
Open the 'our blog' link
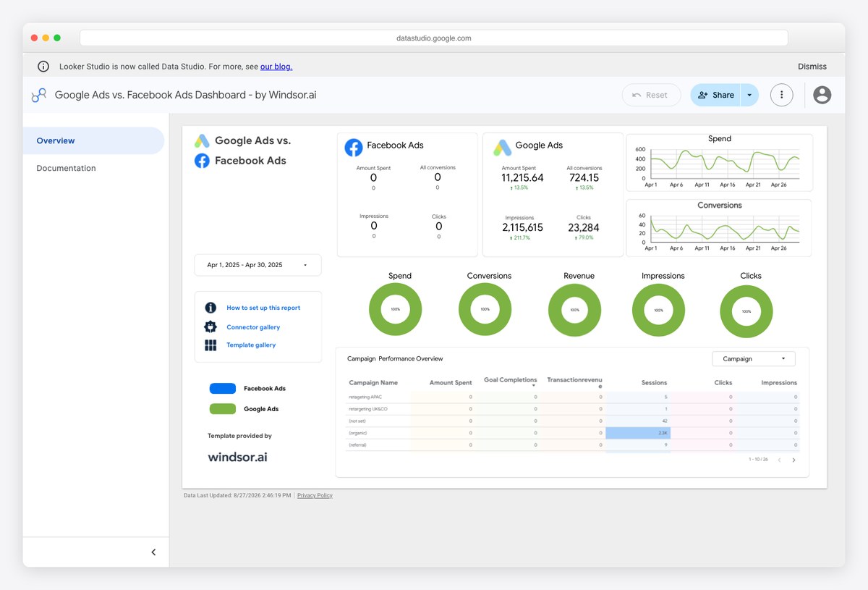pos(276,67)
